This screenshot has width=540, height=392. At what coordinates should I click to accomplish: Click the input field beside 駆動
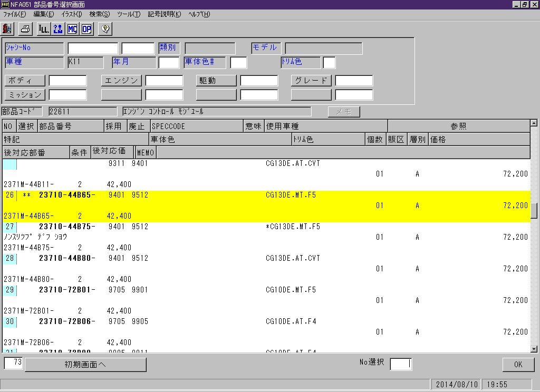(x=259, y=81)
